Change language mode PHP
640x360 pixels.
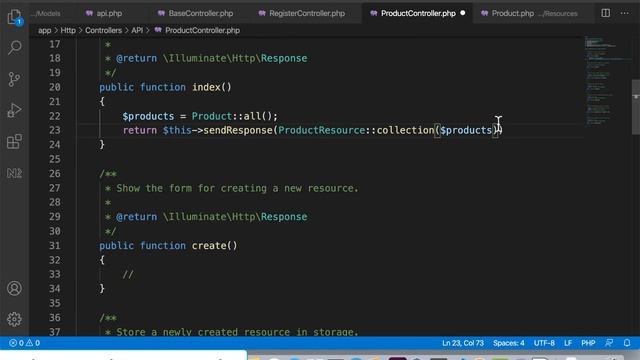click(x=588, y=343)
